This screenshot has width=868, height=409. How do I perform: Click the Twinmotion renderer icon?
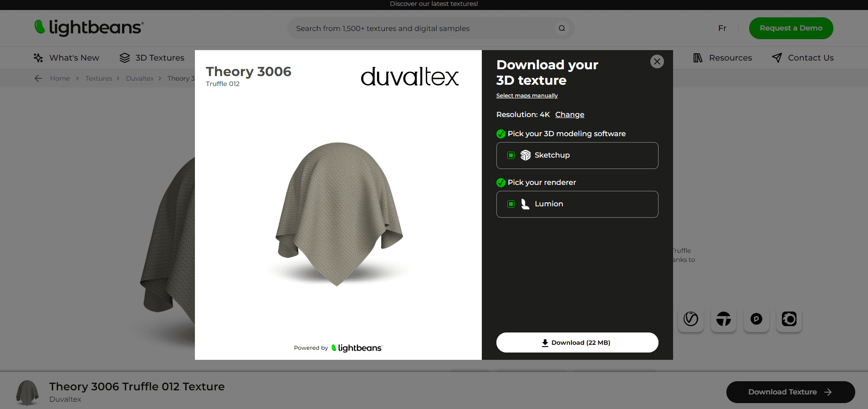pos(724,319)
